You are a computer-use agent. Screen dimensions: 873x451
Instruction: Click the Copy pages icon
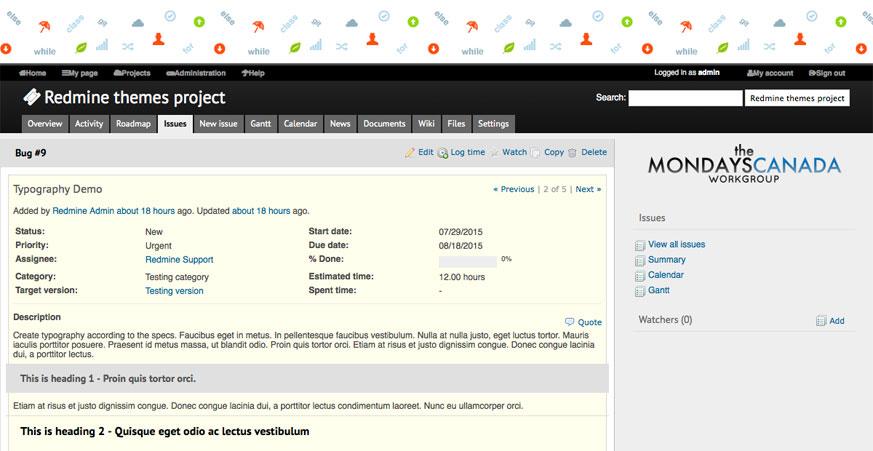click(x=535, y=153)
